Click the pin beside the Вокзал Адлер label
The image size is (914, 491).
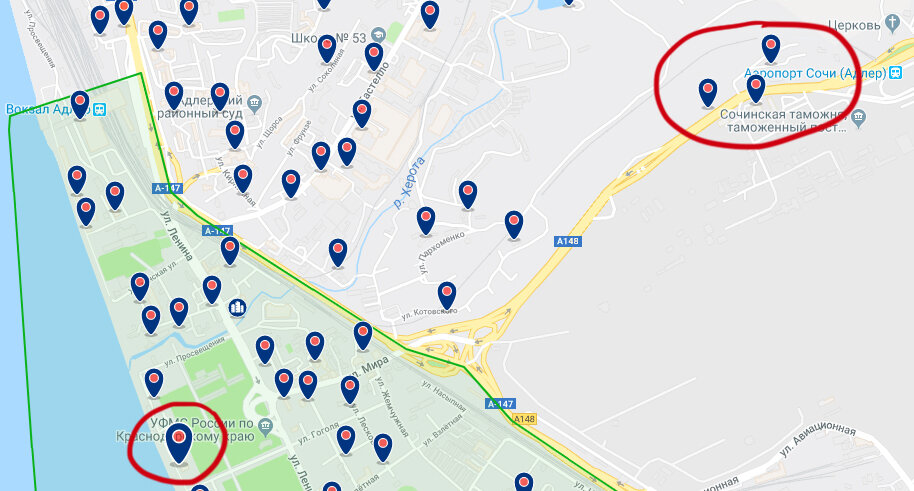(80, 105)
